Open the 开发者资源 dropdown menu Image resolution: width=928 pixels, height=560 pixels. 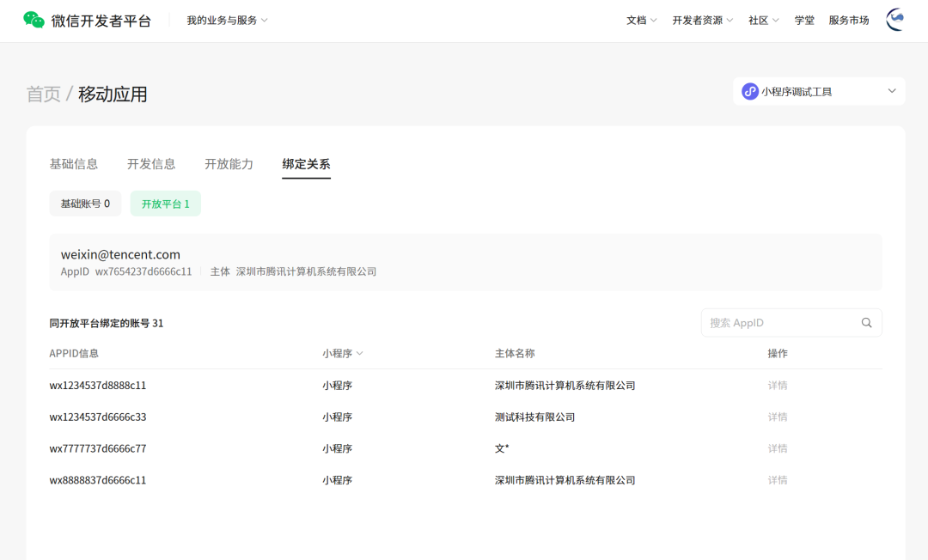(703, 21)
